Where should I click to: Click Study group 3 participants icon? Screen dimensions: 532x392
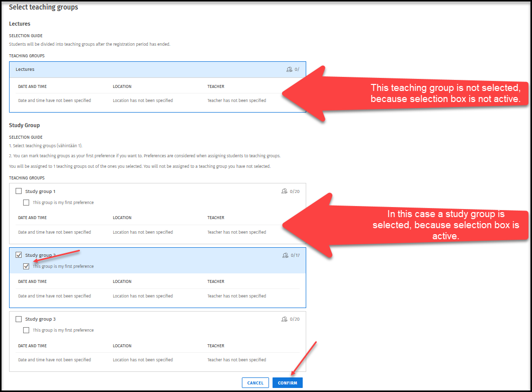pyautogui.click(x=285, y=319)
